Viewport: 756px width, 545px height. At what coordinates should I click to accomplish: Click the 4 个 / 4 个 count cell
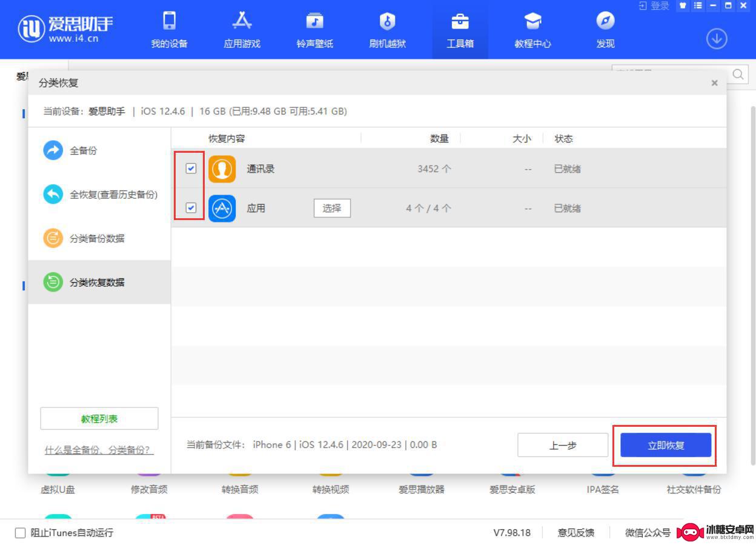coord(428,208)
